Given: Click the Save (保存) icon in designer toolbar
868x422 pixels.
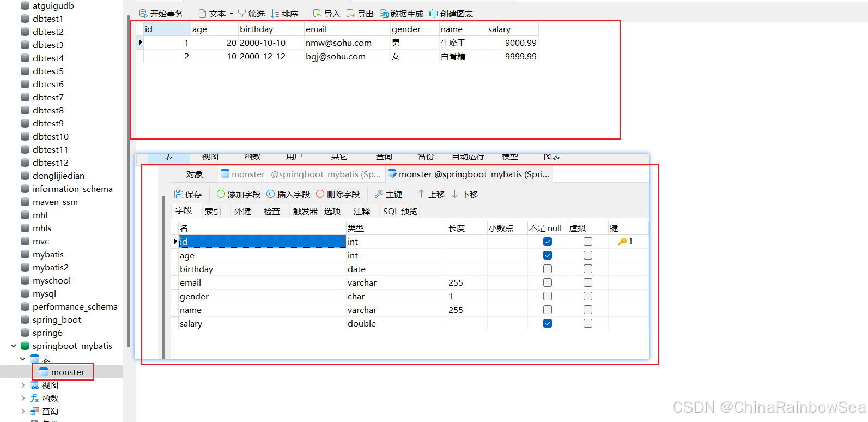Looking at the screenshot, I should click(179, 194).
